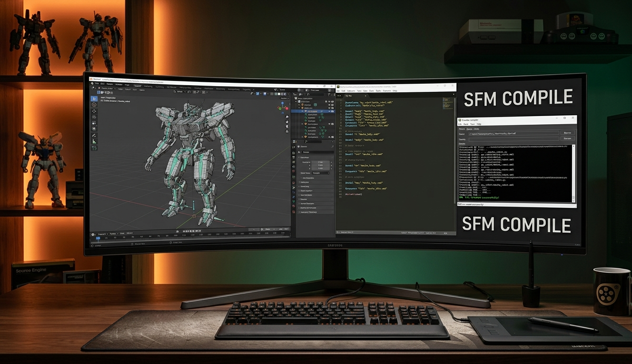The height and width of the screenshot is (364, 632).
Task: Select the Scale tool in Blender toolbar
Action: [x=94, y=123]
